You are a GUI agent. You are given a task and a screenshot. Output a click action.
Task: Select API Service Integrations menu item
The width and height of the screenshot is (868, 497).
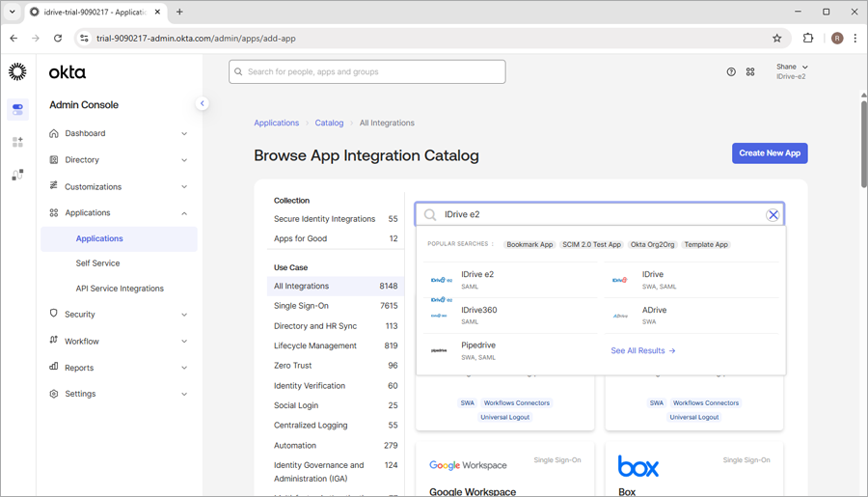coord(120,289)
